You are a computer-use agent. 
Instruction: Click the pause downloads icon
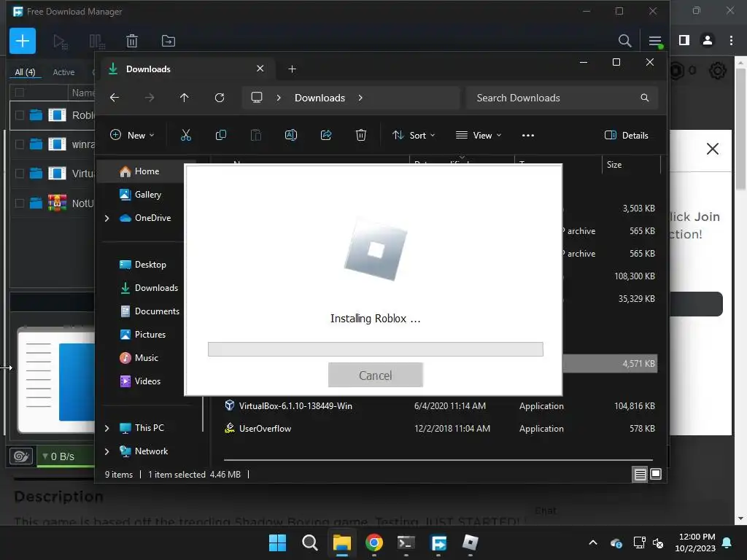coord(97,42)
